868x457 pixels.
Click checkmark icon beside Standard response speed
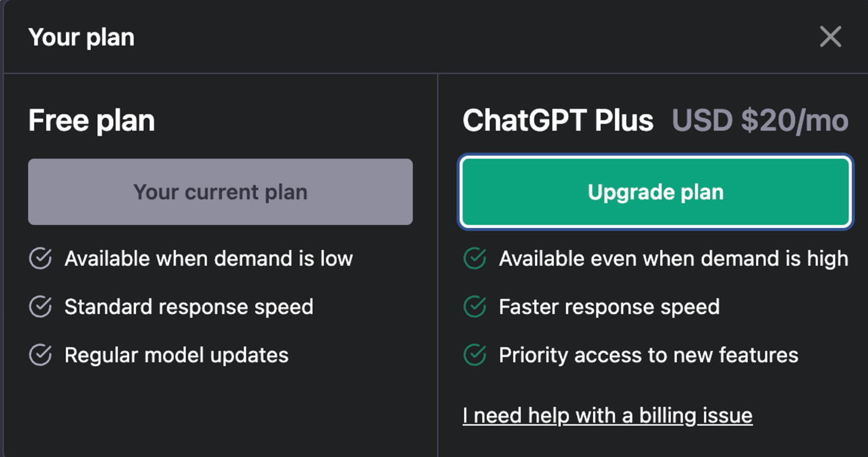(41, 307)
